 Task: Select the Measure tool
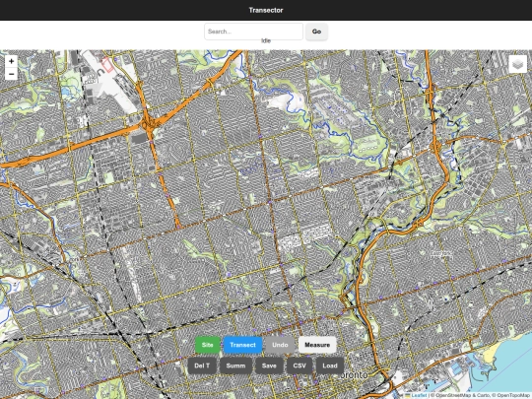(317, 345)
